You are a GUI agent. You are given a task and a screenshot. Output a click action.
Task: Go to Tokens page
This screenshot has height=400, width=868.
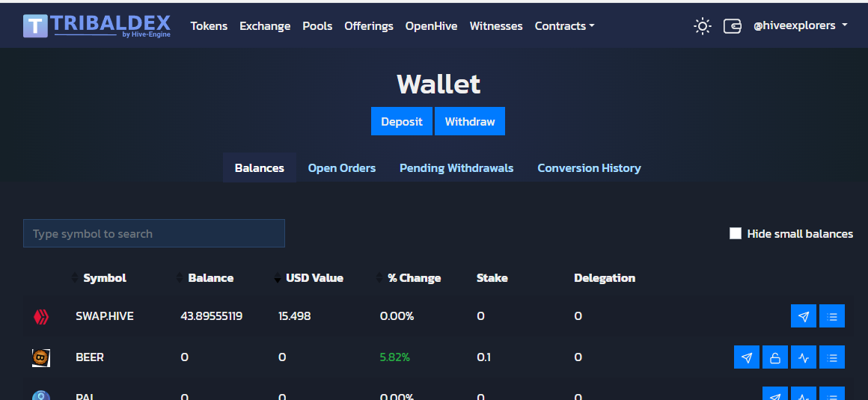click(x=209, y=26)
